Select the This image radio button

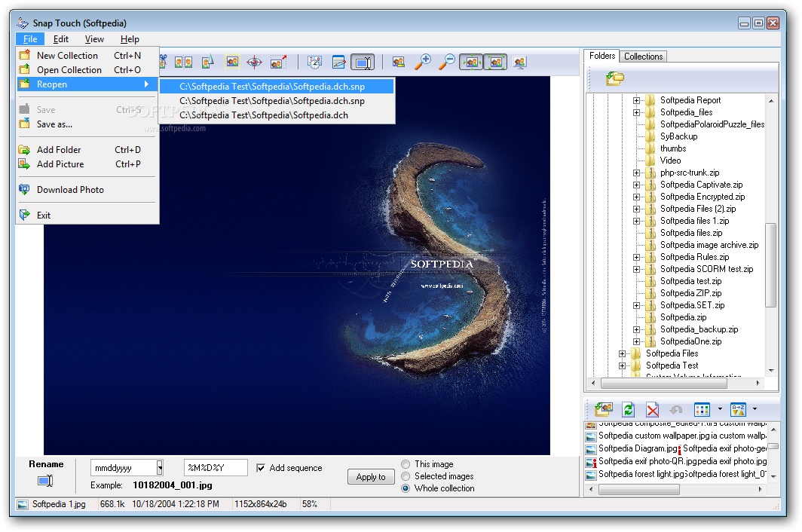point(406,464)
